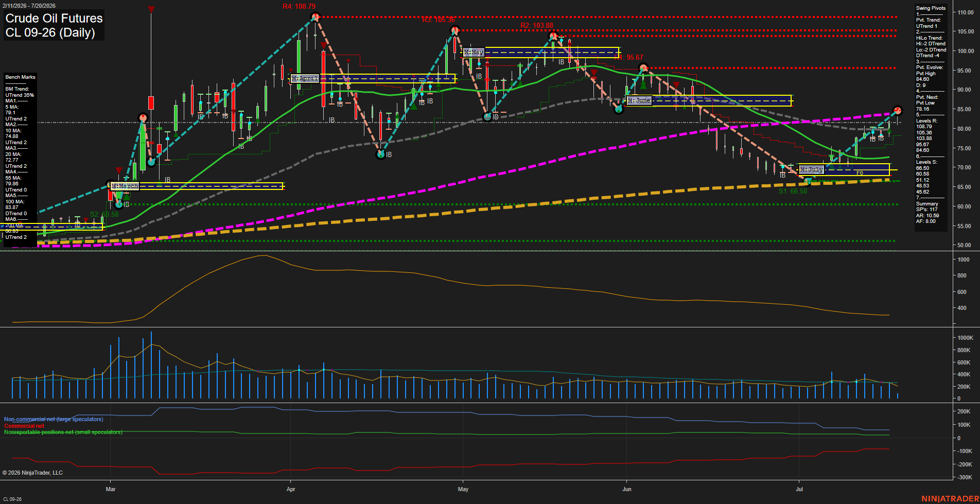Screen dimensions: 980x504
Task: Click the latest evolving pivot high marker in July
Action: pyautogui.click(x=898, y=111)
